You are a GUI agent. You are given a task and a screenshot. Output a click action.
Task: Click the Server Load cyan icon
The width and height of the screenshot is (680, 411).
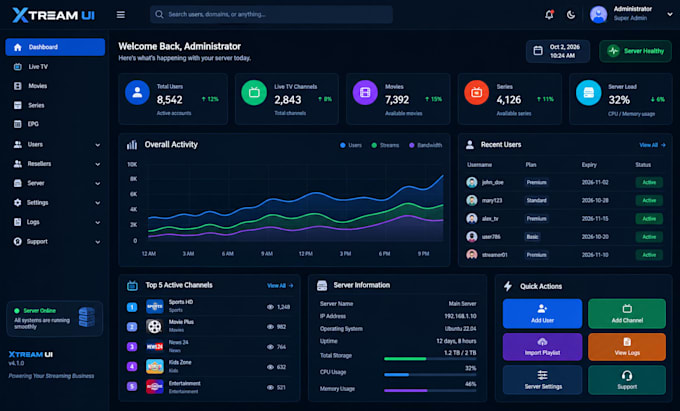pyautogui.click(x=588, y=92)
